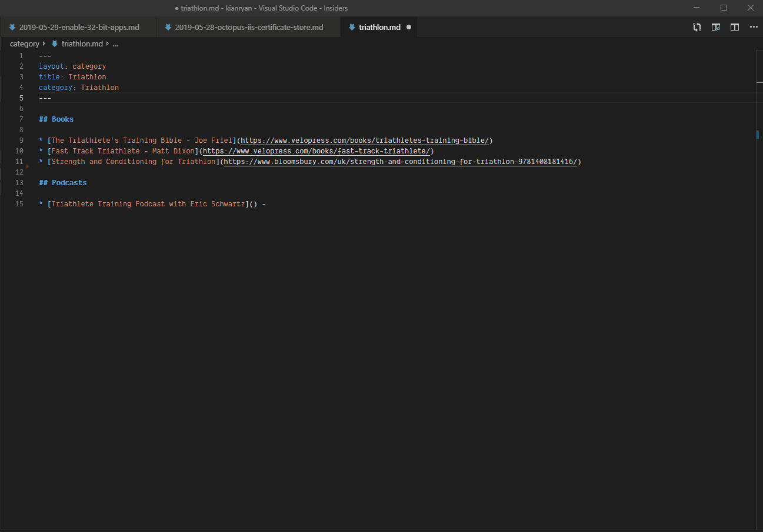This screenshot has height=532, width=763.
Task: Open Markdown preview to the side
Action: pos(715,27)
